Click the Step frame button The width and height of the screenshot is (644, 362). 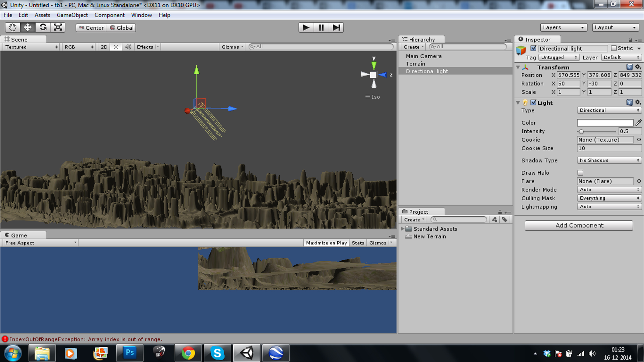pos(336,27)
